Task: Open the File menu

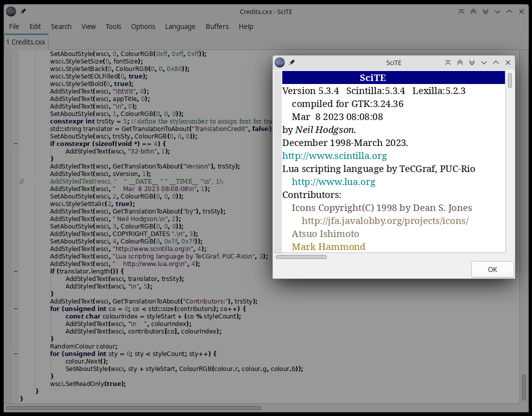Action: [x=14, y=26]
